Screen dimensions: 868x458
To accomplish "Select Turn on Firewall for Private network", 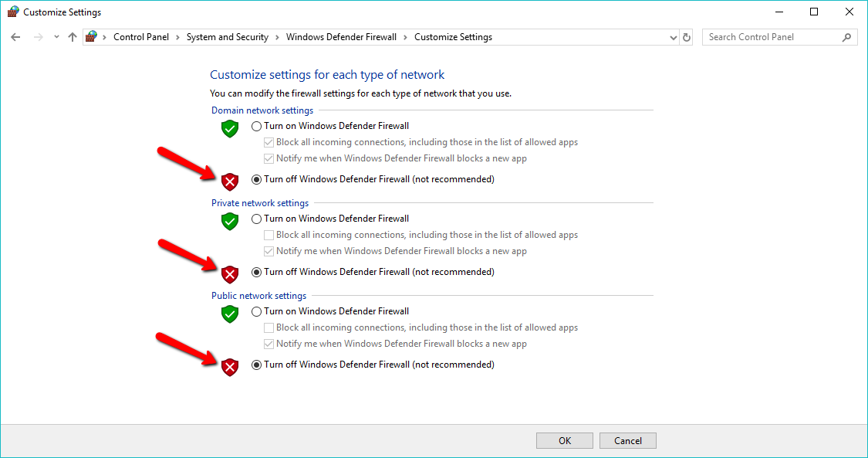I will [256, 219].
